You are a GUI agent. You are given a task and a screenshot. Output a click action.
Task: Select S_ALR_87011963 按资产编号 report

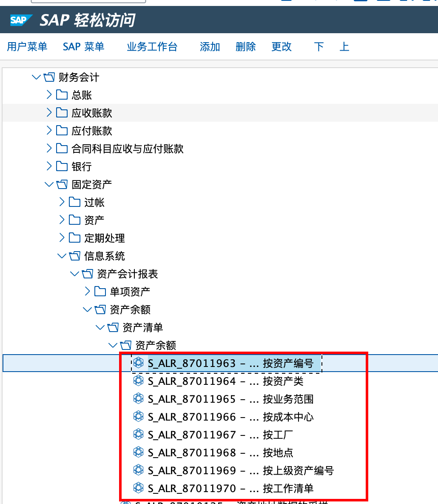(230, 363)
